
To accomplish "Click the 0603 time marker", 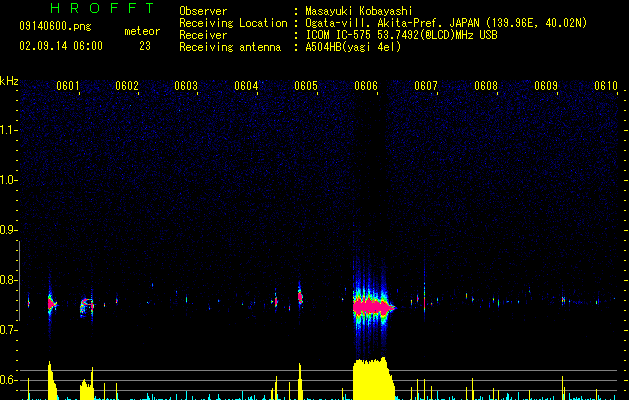I will coord(186,86).
